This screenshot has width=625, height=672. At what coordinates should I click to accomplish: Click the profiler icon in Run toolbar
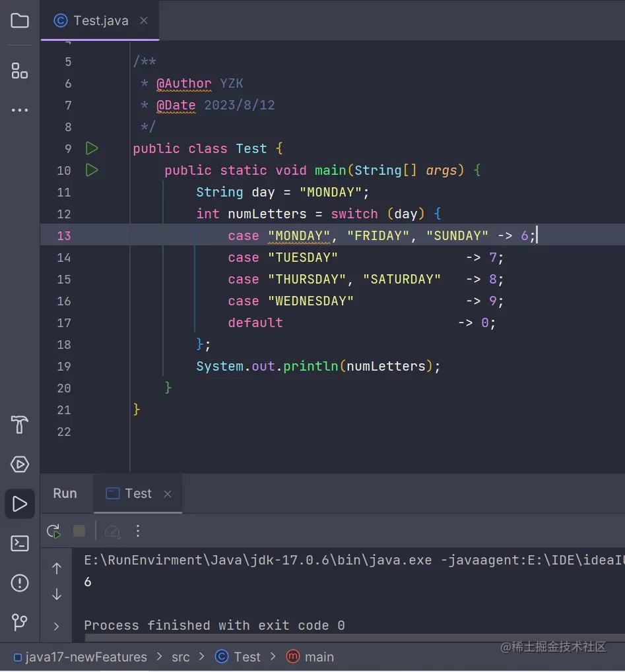[113, 532]
